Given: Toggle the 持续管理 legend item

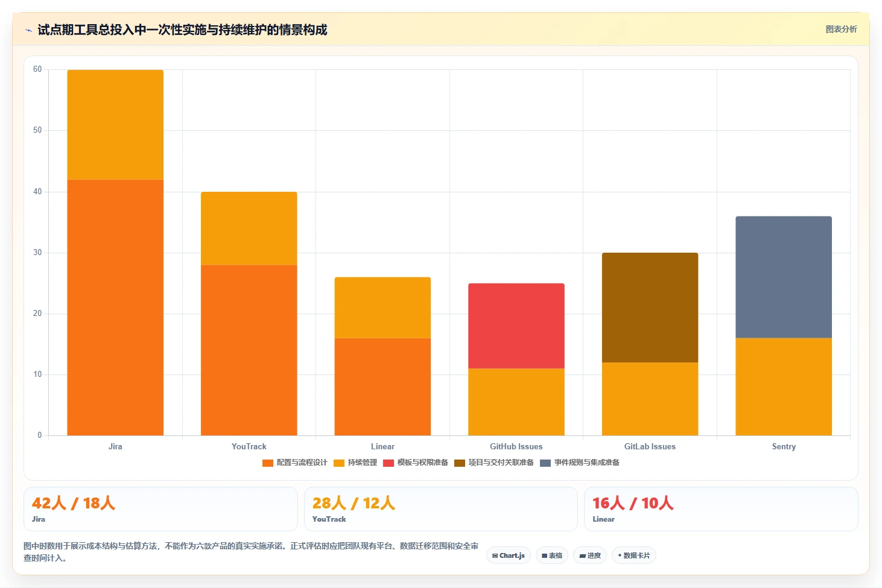Looking at the screenshot, I should click(355, 463).
